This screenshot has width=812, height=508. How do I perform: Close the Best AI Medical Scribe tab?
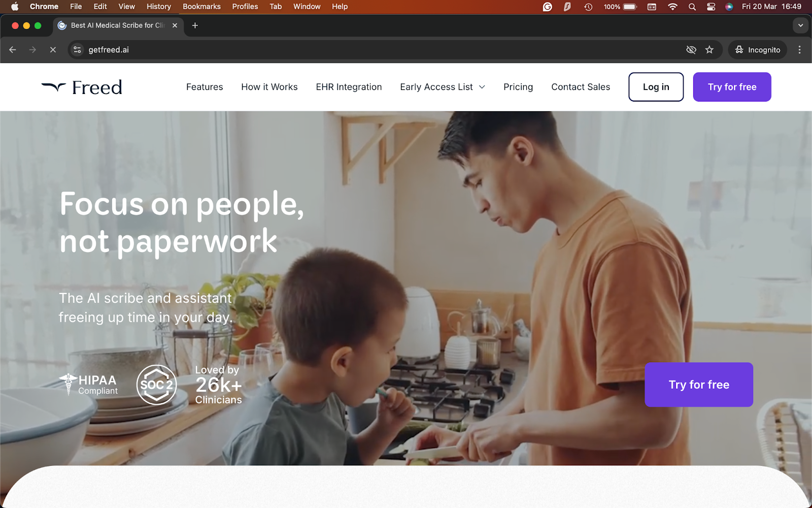pyautogui.click(x=175, y=25)
